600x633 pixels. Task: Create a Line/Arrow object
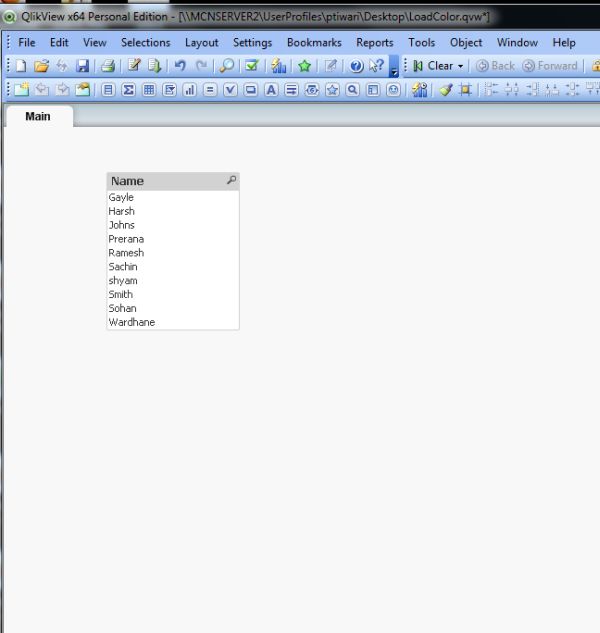292,90
